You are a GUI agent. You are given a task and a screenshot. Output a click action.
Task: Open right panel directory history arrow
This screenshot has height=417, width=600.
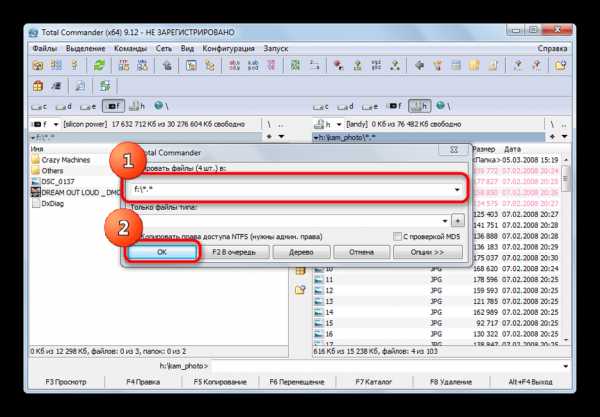point(564,137)
